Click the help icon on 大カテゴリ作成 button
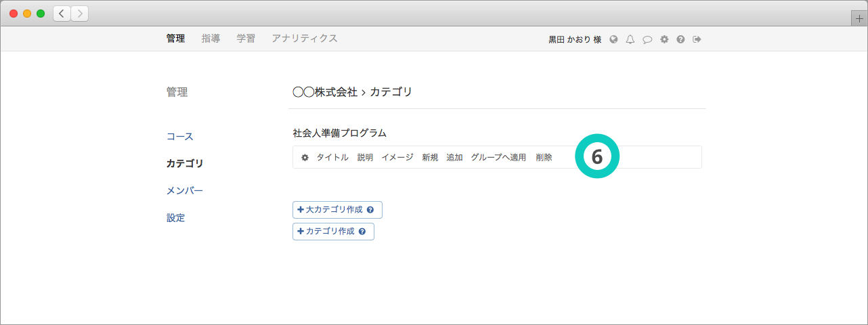 (x=370, y=210)
